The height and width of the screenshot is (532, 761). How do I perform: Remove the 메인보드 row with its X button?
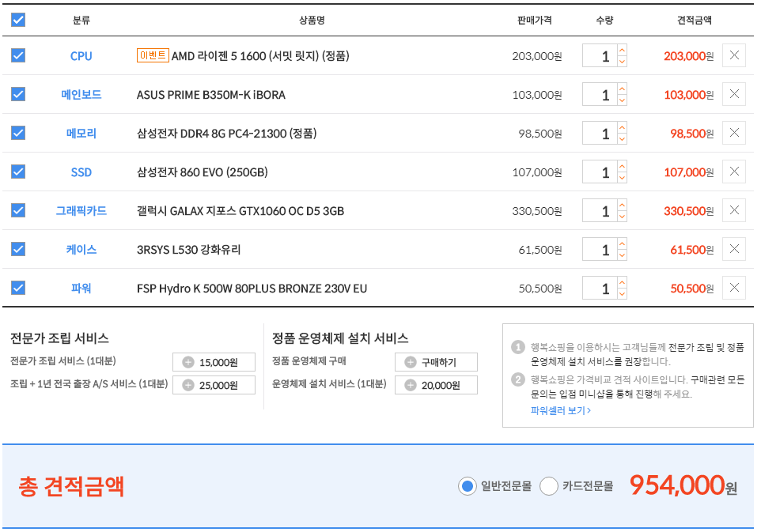(733, 94)
